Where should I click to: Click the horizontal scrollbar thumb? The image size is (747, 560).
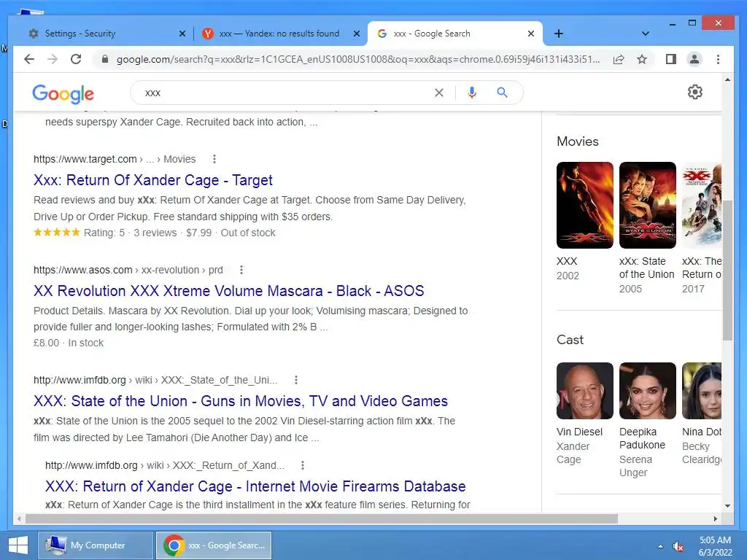[322, 518]
